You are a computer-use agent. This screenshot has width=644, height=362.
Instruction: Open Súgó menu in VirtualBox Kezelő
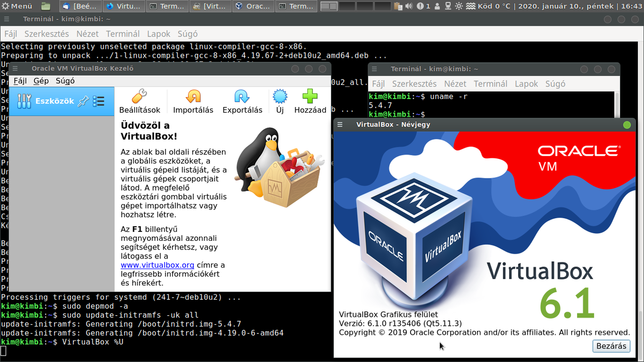[x=65, y=80]
